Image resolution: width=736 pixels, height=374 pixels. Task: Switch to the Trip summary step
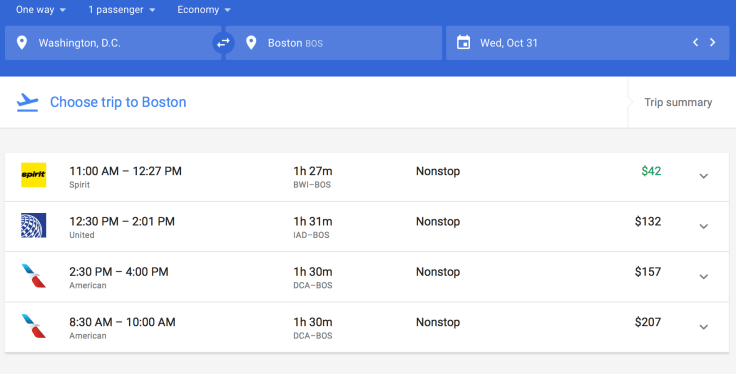tap(678, 102)
